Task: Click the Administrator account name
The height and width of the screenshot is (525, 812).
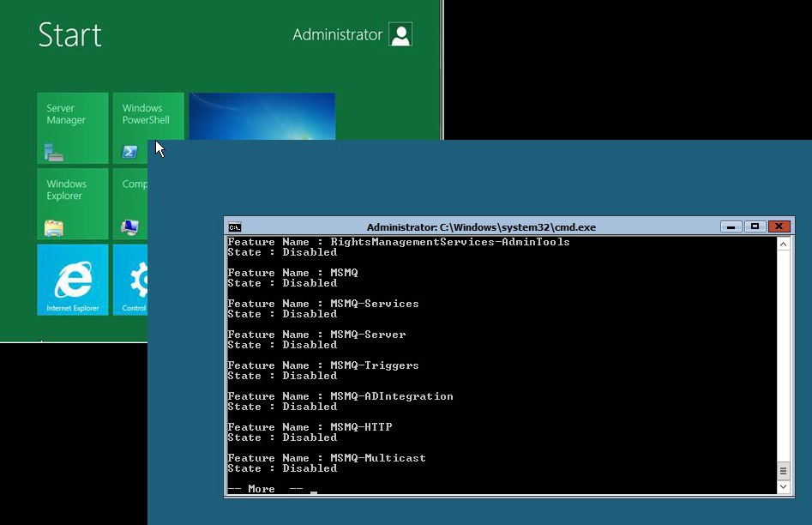Action: pyautogui.click(x=337, y=34)
